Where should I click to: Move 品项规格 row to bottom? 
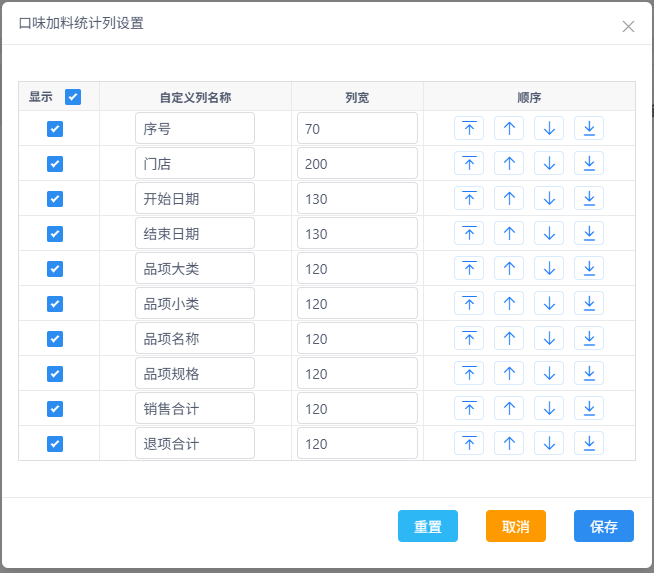(x=589, y=373)
